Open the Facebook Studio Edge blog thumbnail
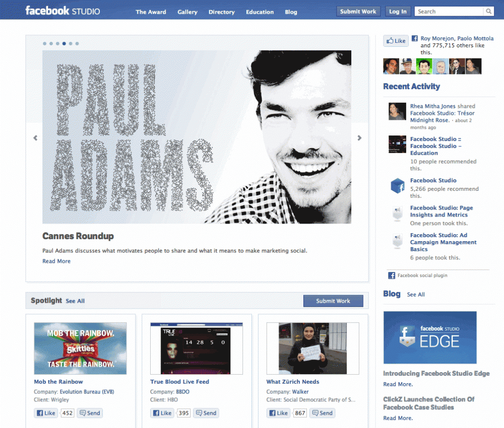This screenshot has height=428, width=504. point(429,337)
